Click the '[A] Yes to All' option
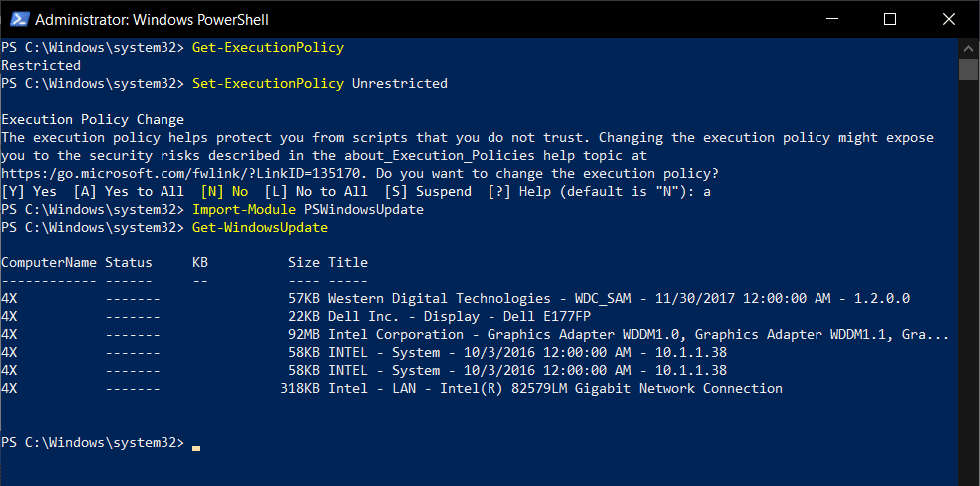Image resolution: width=980 pixels, height=486 pixels. coord(129,192)
